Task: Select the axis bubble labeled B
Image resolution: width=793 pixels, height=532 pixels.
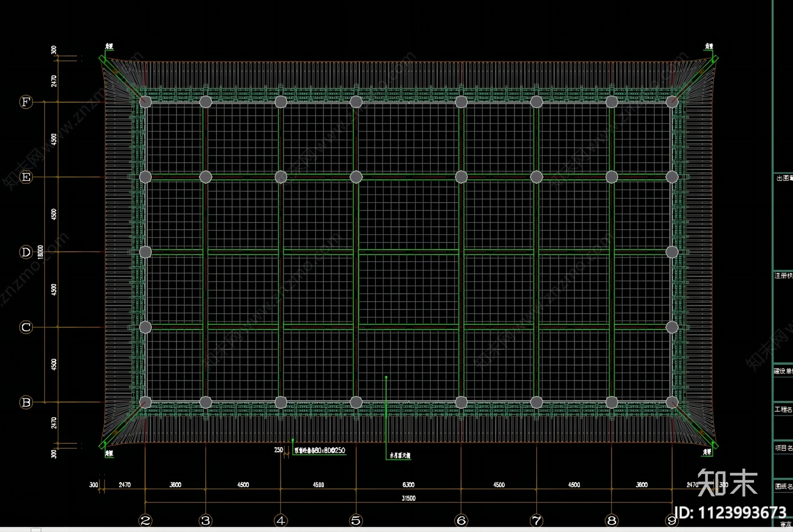Action: (x=26, y=403)
